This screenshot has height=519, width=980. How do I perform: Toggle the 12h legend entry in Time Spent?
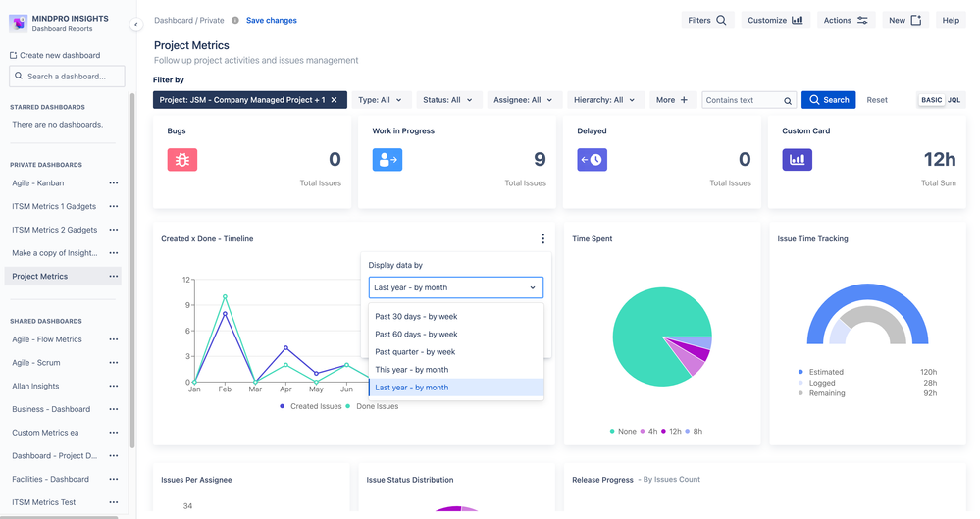(x=671, y=432)
